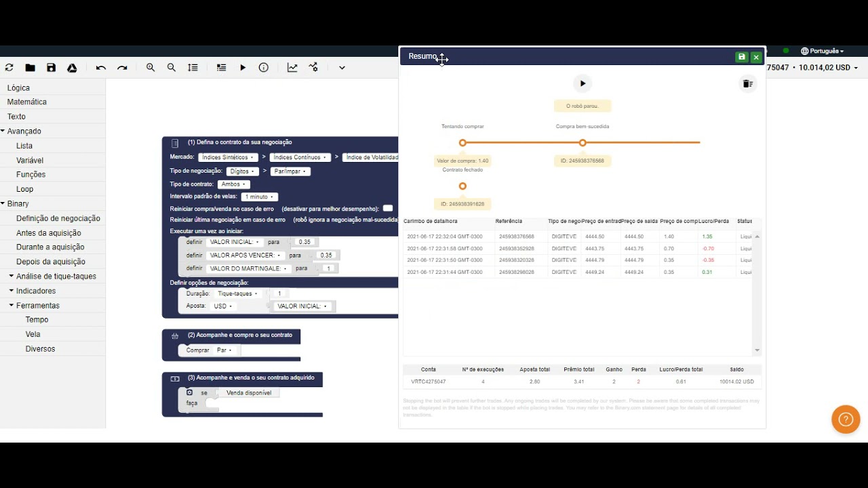Expand the toolbar chevron down arrow
Viewport: 868px width, 488px height.
(342, 68)
